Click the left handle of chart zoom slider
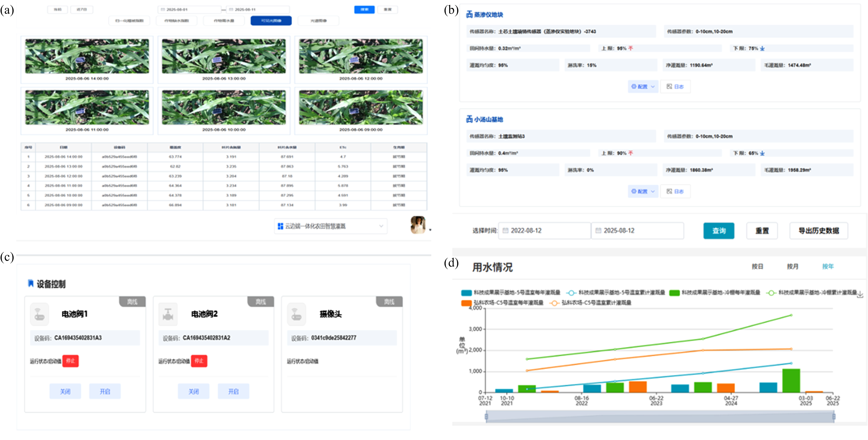868x440 pixels. tap(486, 417)
